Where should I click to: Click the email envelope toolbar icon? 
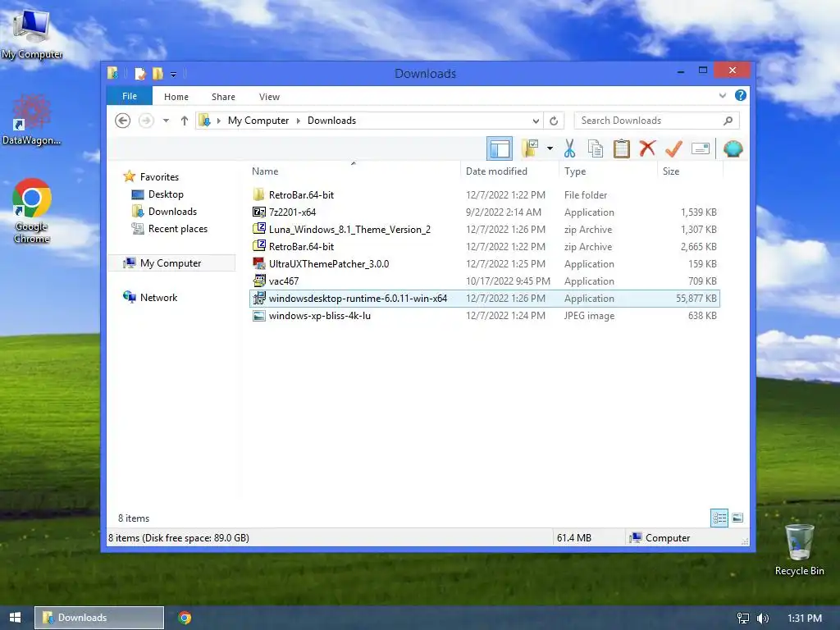tap(701, 148)
